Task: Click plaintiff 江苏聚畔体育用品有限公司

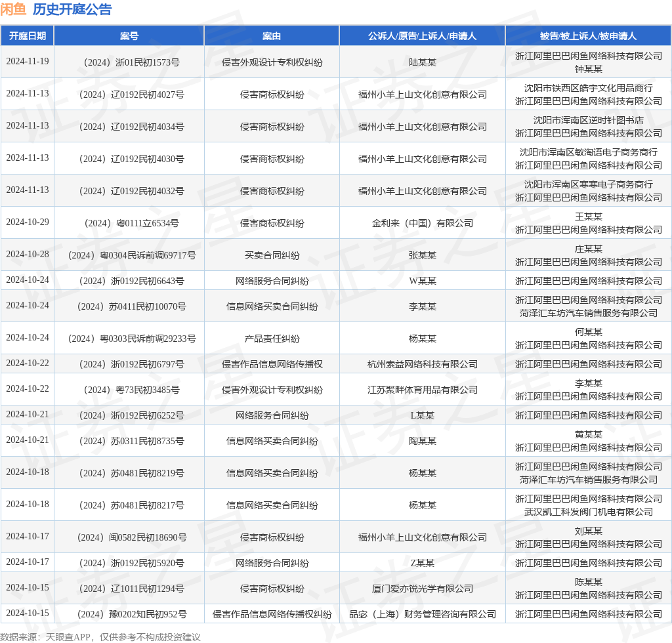Action: point(422,390)
